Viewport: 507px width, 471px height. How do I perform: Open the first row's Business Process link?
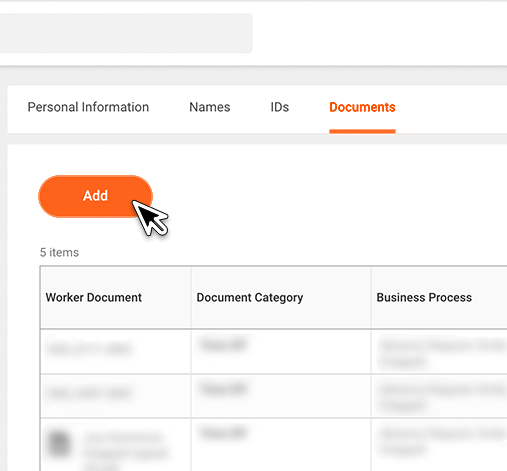pyautogui.click(x=443, y=353)
